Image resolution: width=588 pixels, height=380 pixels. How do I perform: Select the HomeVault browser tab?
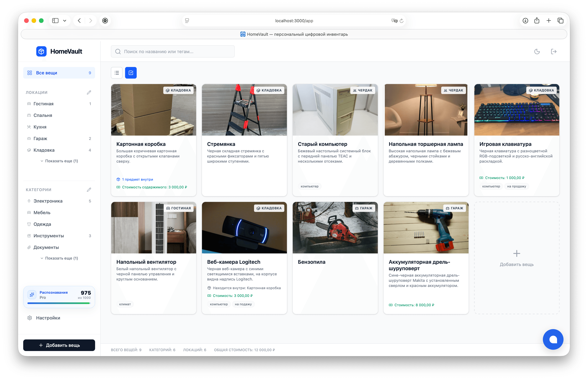[x=294, y=34]
